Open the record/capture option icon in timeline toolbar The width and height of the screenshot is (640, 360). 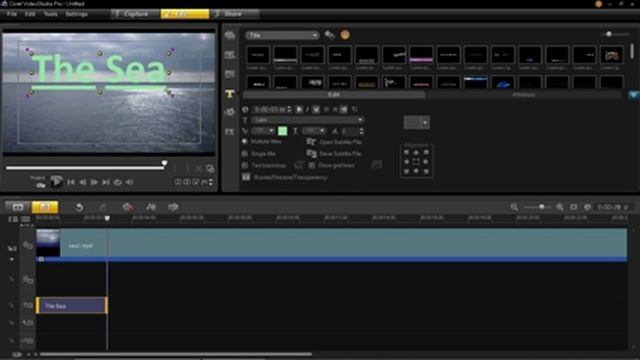[x=128, y=207]
